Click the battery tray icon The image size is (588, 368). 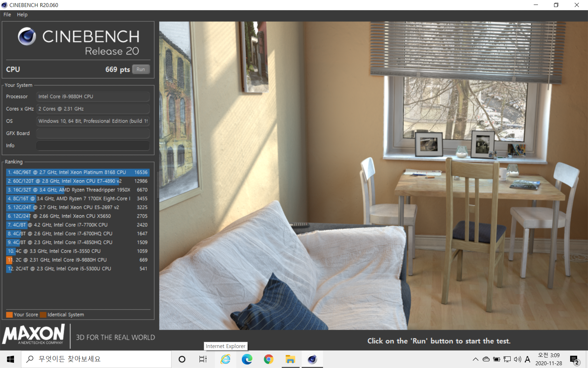click(496, 359)
